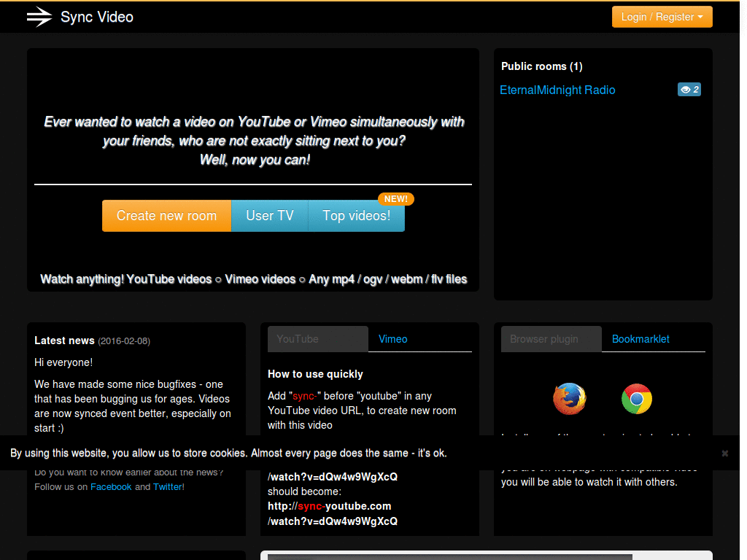
Task: Follow the Twitter link
Action: coord(167,486)
